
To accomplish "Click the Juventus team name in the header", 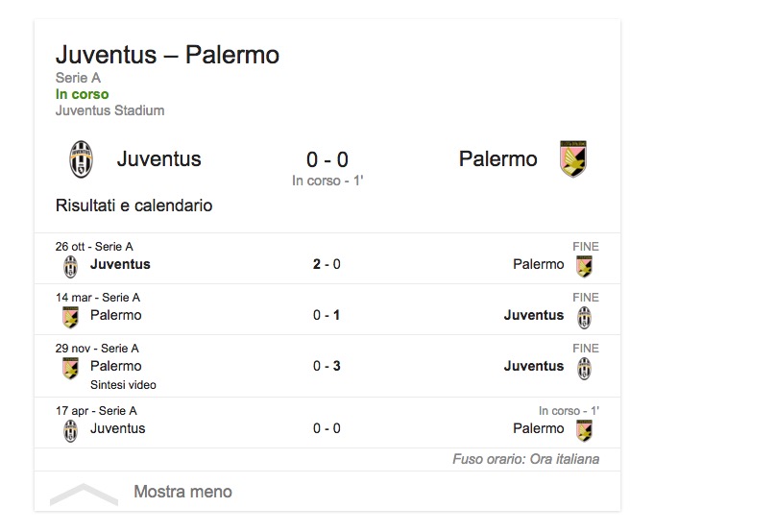I will click(x=158, y=159).
